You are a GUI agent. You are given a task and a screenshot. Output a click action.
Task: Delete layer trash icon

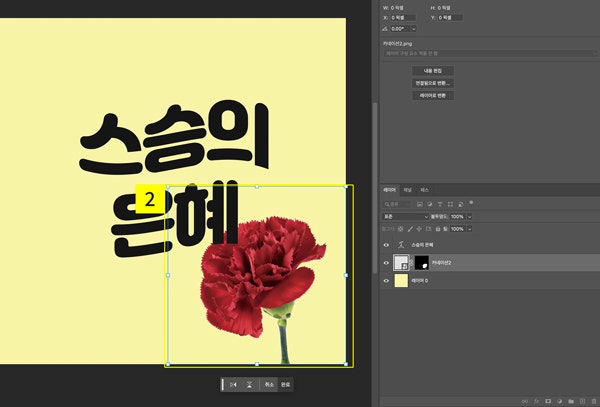pyautogui.click(x=594, y=401)
